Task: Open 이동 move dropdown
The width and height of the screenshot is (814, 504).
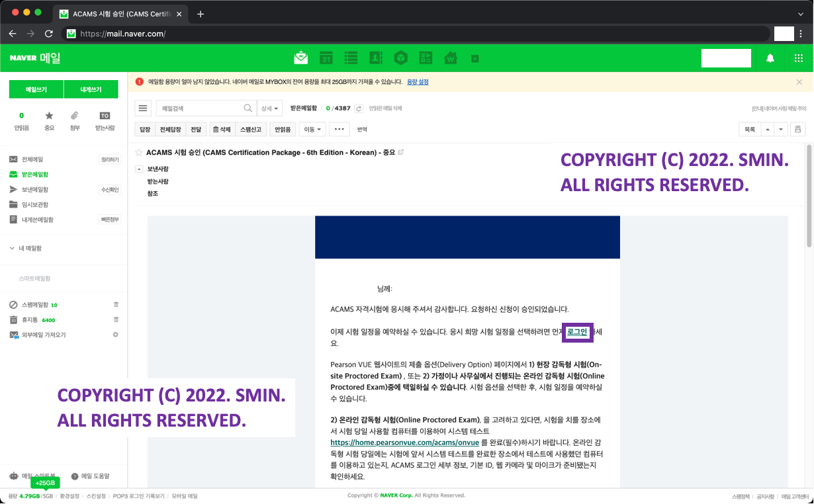Action: 313,130
